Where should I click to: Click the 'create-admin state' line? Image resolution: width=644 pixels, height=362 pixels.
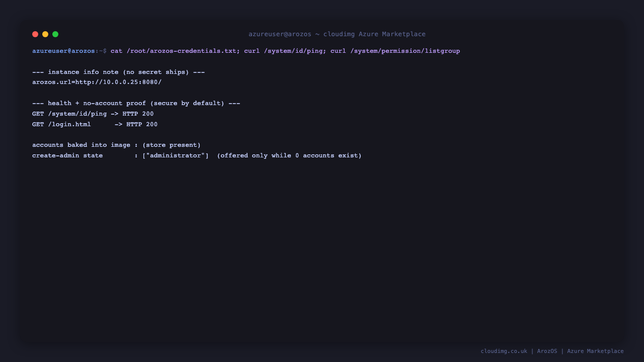coord(197,155)
